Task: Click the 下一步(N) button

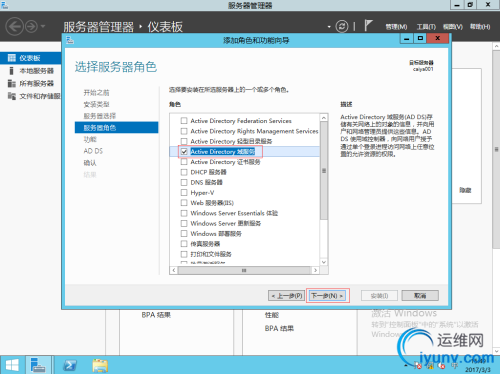Action: 327,296
